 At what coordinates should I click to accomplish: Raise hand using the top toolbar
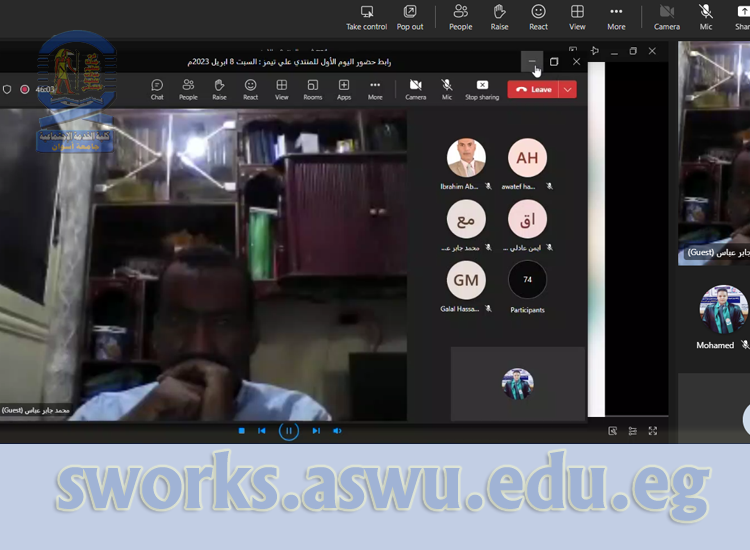tap(500, 16)
